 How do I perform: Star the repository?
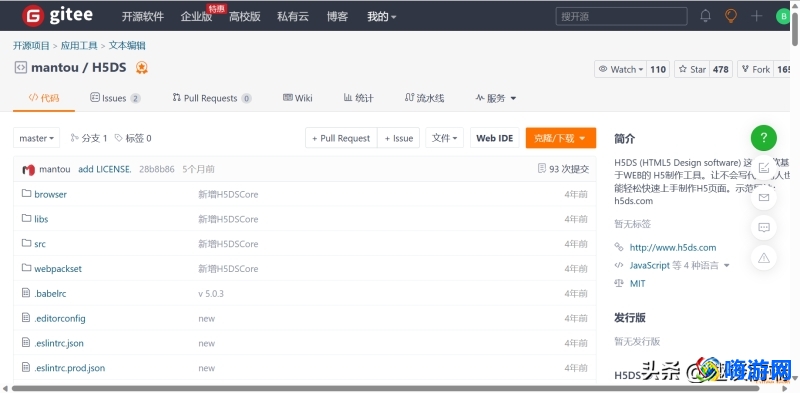pos(692,69)
